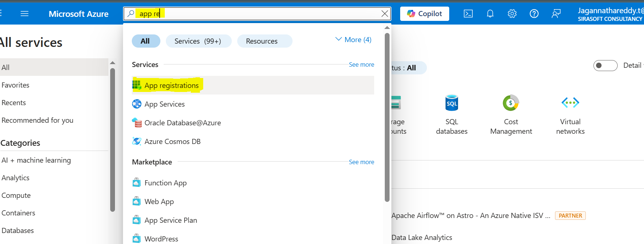Open App Services result

[x=253, y=104]
